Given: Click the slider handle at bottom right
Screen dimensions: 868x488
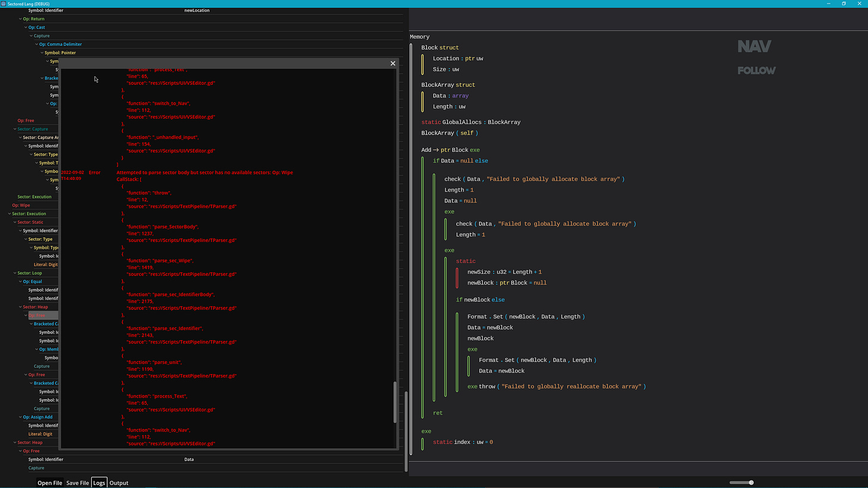Looking at the screenshot, I should [751, 483].
